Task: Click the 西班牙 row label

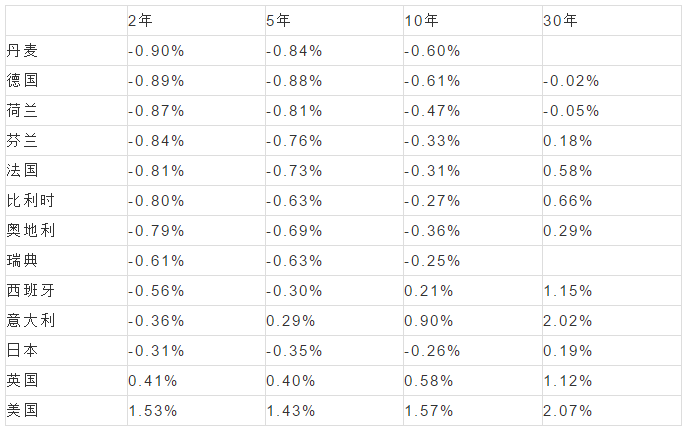Action: pos(30,291)
